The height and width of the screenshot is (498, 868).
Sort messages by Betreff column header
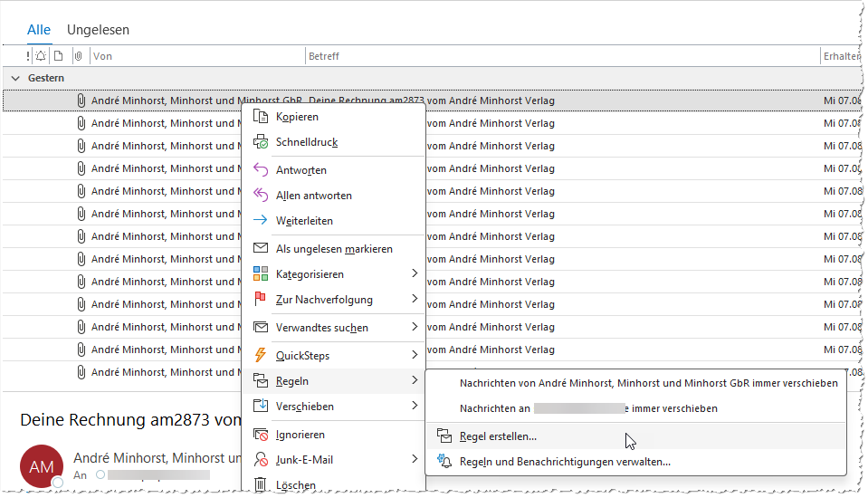tap(324, 56)
